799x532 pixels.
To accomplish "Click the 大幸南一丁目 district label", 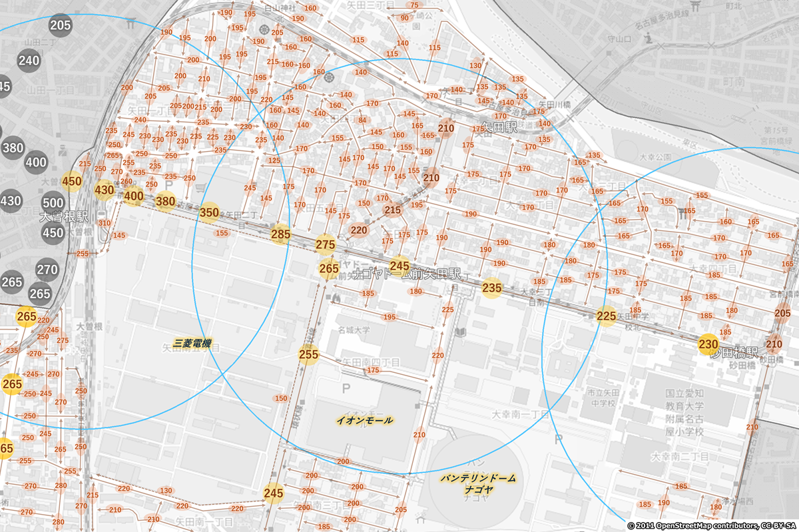I will (x=520, y=413).
